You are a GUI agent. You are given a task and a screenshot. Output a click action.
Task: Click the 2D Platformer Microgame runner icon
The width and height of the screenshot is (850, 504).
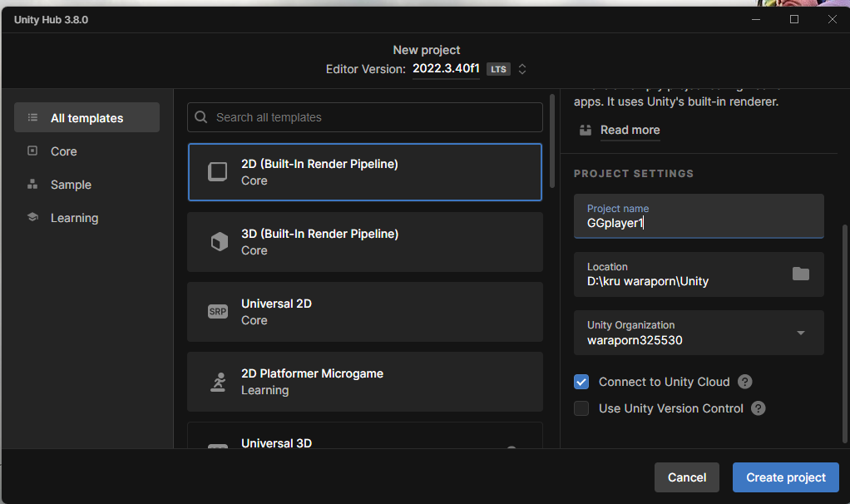(x=217, y=382)
